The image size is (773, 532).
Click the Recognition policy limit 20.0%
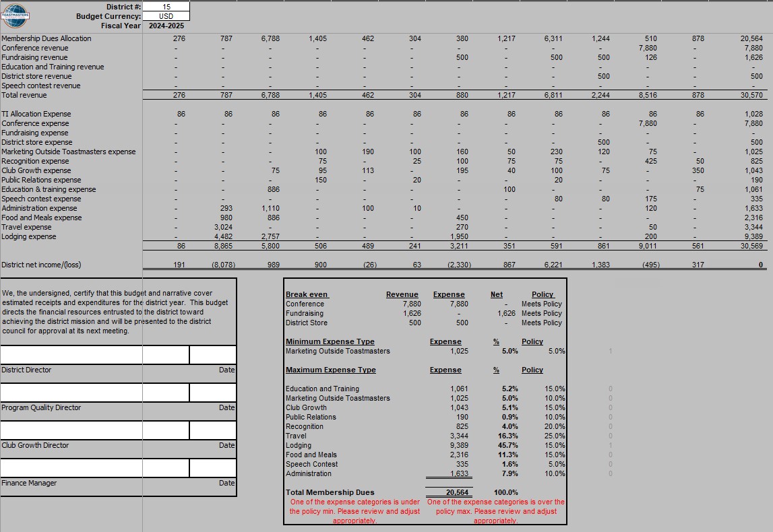tap(555, 426)
